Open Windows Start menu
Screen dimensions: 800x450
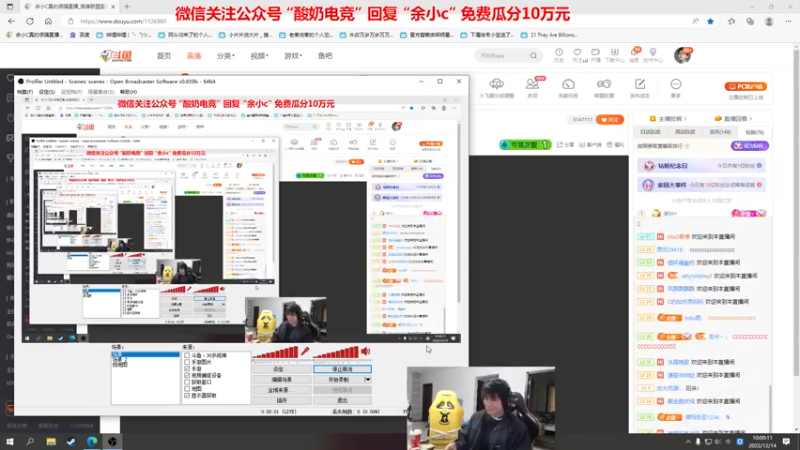point(10,441)
